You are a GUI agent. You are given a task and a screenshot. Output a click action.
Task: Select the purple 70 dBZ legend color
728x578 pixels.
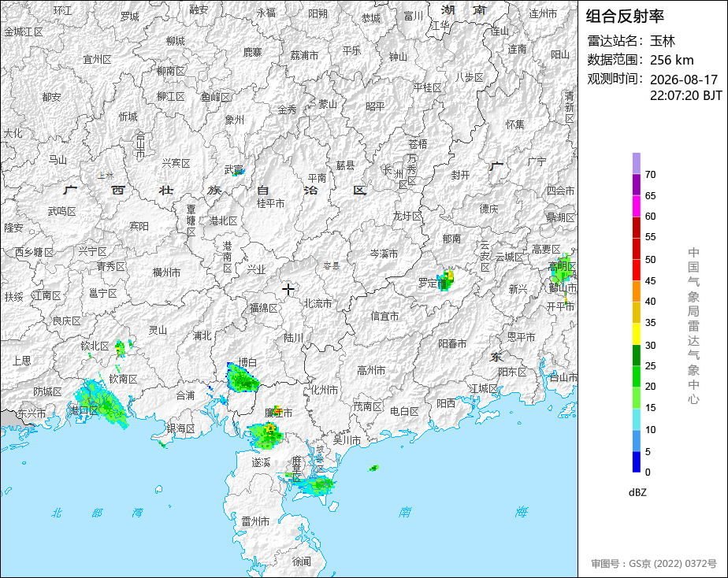click(x=636, y=163)
